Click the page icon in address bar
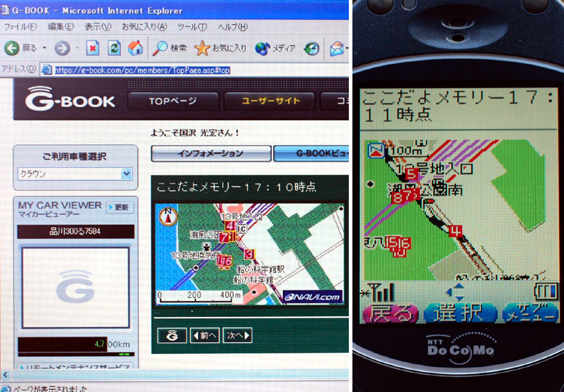Image resolution: width=564 pixels, height=392 pixels. click(x=46, y=70)
